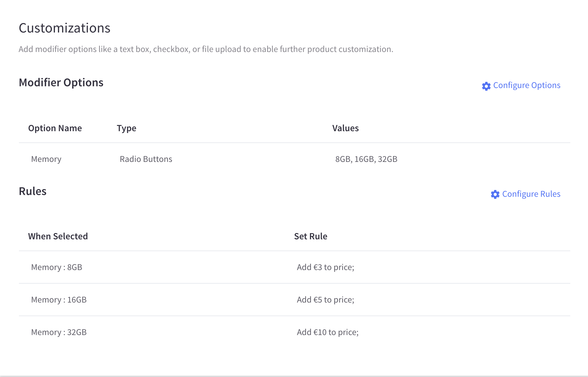Click the Configure Rules gear icon
588x377 pixels.
click(495, 195)
